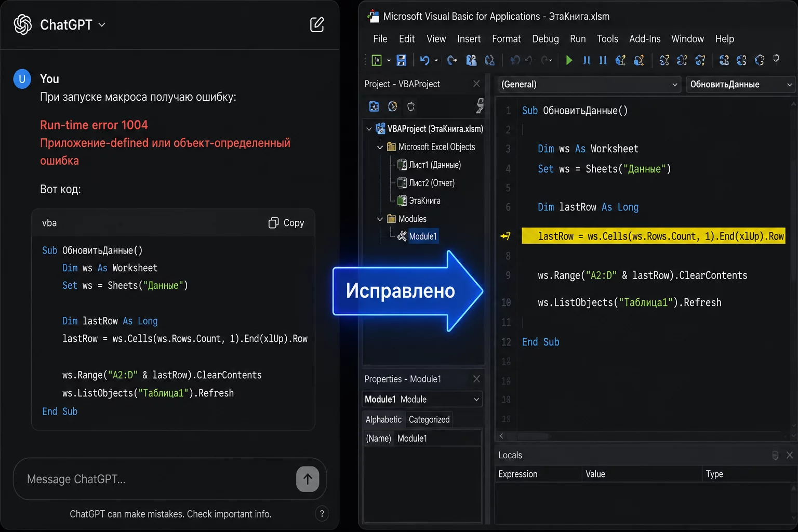Click the (Name) property value Module1
Image resolution: width=798 pixels, height=532 pixels.
pyautogui.click(x=412, y=438)
